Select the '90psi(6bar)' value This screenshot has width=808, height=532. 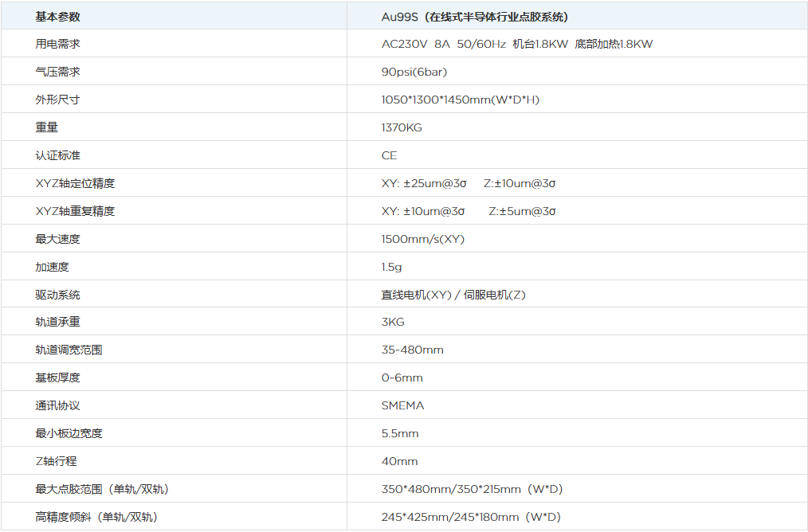pos(414,72)
